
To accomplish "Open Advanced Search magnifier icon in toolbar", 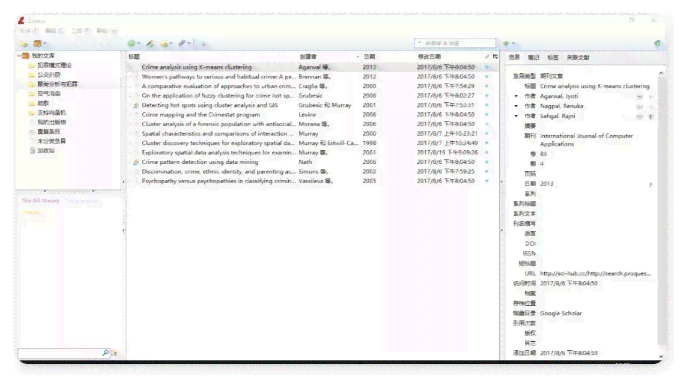I will pos(203,44).
